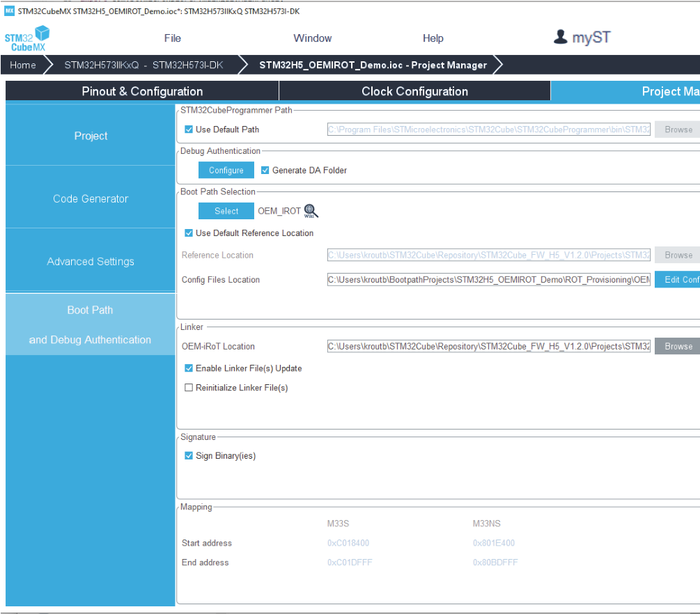Click Config Files Location path field

point(489,280)
